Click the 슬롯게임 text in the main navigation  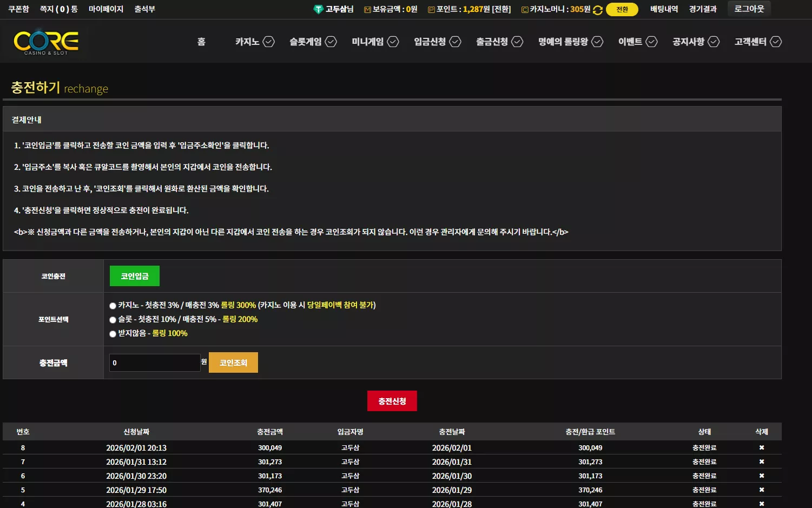click(x=306, y=42)
